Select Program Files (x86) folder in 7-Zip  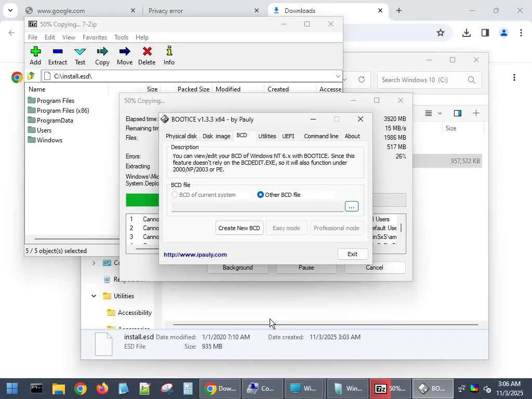tap(58, 111)
